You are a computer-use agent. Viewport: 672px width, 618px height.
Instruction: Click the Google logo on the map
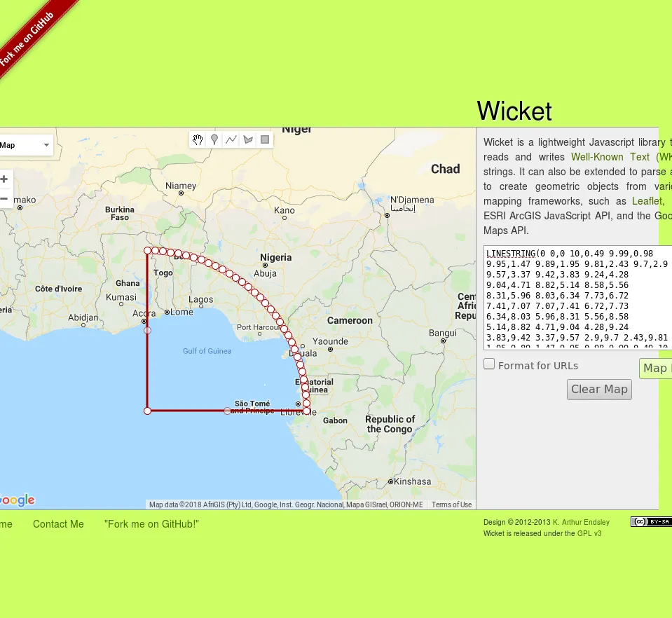[x=17, y=500]
